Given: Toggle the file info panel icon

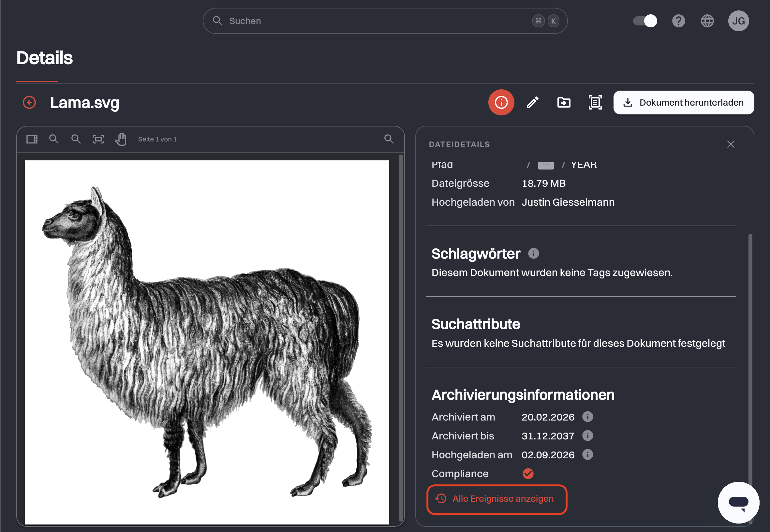Looking at the screenshot, I should click(501, 102).
